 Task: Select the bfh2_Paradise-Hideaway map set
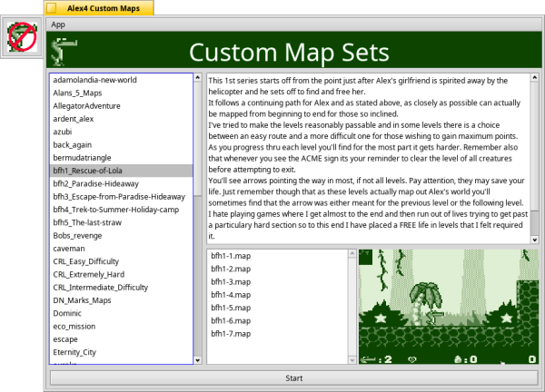click(94, 182)
